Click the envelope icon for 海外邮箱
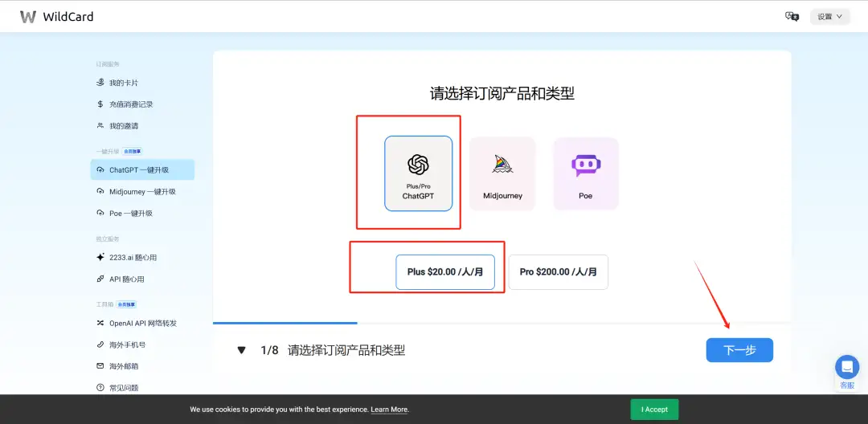This screenshot has width=868, height=424. (100, 366)
